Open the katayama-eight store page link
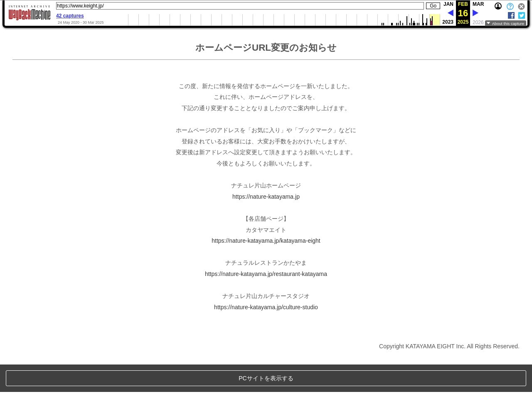 pos(266,241)
